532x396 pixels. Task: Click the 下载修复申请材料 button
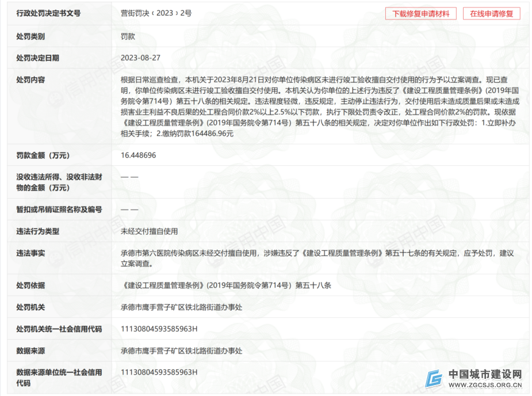[421, 14]
